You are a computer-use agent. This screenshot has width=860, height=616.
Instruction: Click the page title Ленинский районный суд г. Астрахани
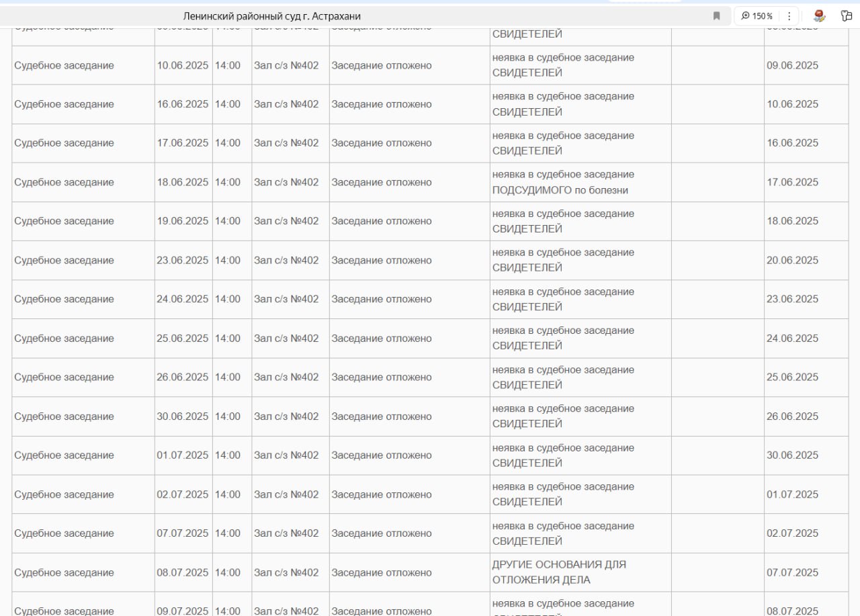[x=271, y=16]
